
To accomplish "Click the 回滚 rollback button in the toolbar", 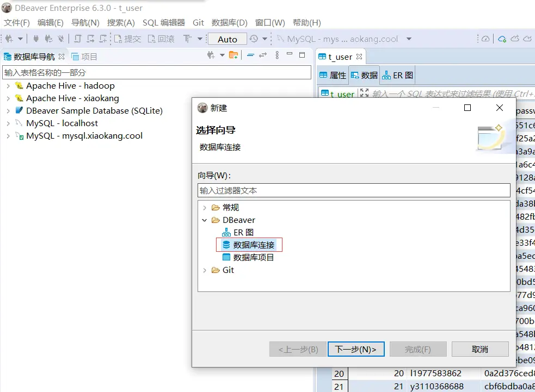I will [x=161, y=39].
